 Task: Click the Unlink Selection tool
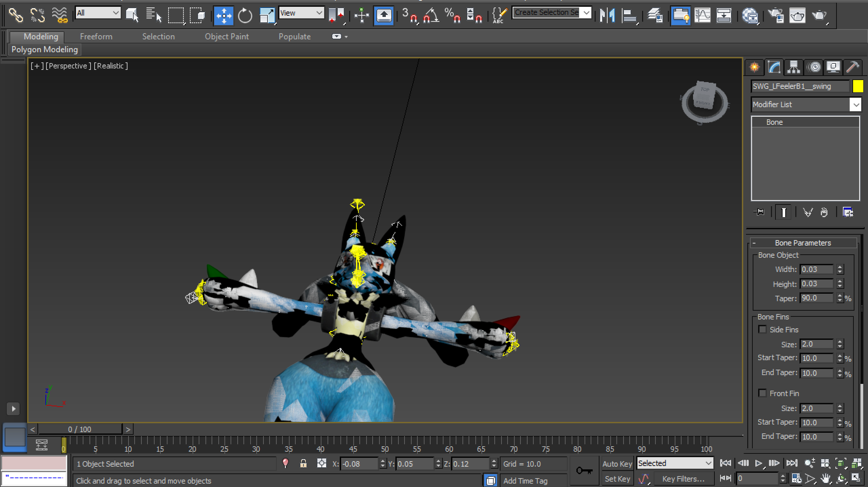[37, 15]
